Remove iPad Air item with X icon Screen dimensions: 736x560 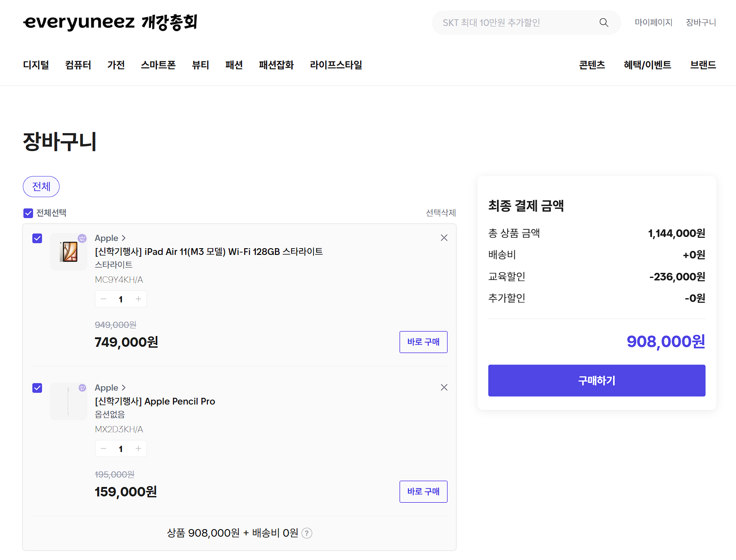(444, 238)
